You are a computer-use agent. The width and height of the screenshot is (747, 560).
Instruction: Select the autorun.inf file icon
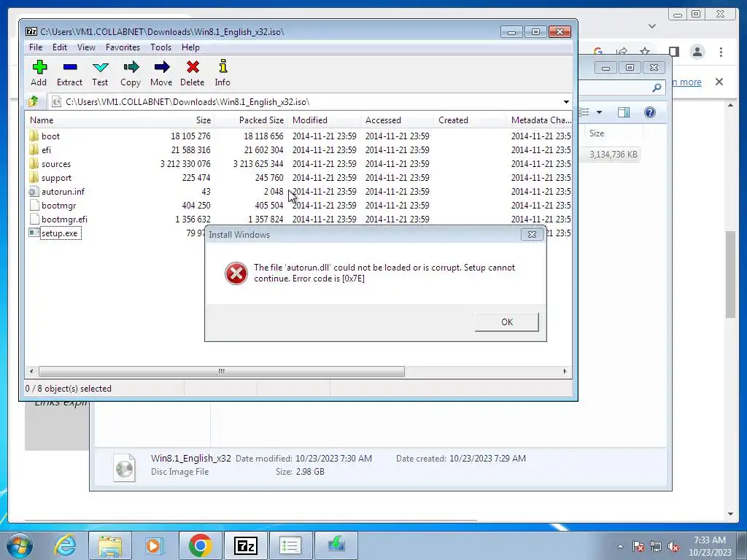coord(34,192)
